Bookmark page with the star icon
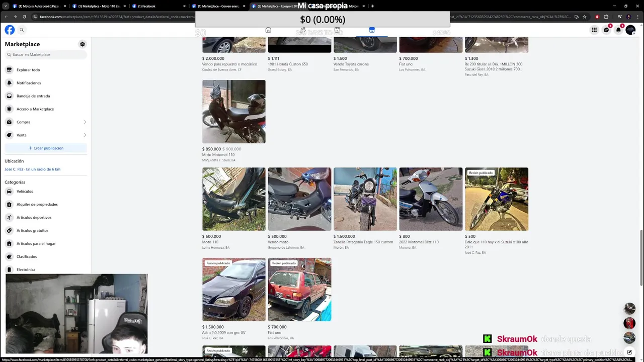644x362 pixels. click(x=584, y=17)
